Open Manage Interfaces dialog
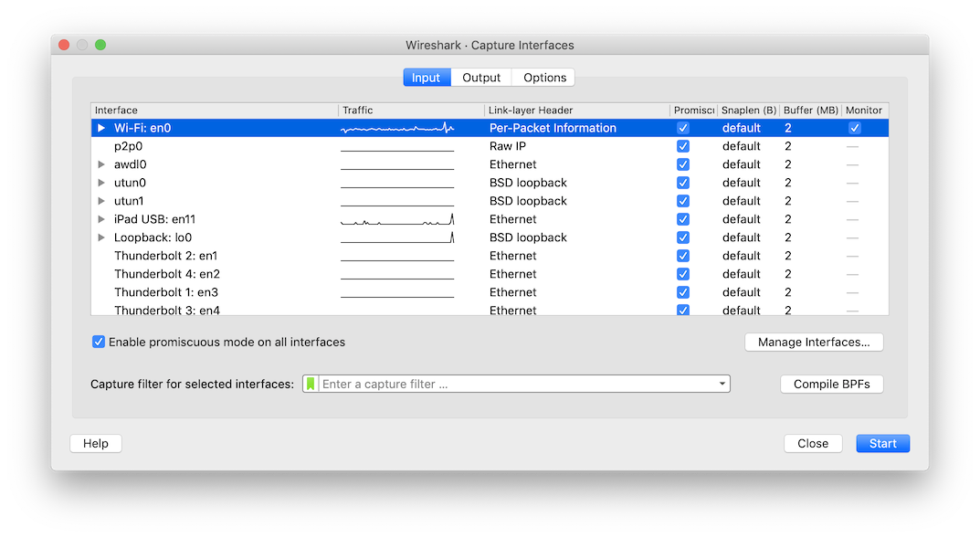980x538 pixels. (813, 342)
